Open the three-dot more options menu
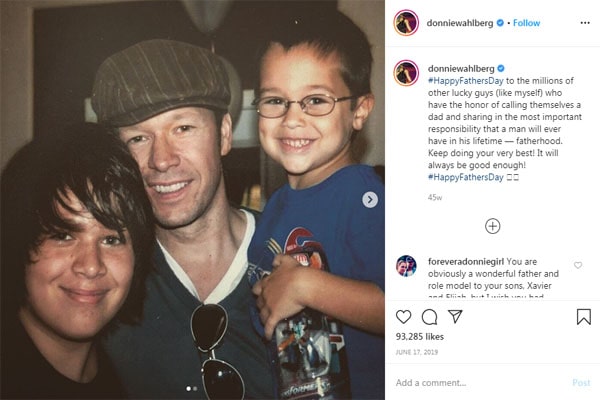Screen dimensions: 600x400 tap(585, 23)
